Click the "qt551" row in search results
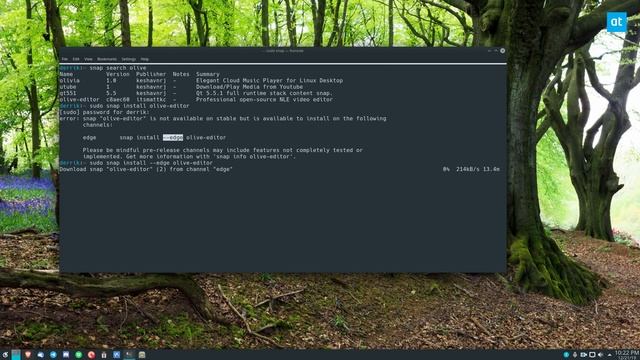This screenshot has width=640, height=360. click(196, 93)
